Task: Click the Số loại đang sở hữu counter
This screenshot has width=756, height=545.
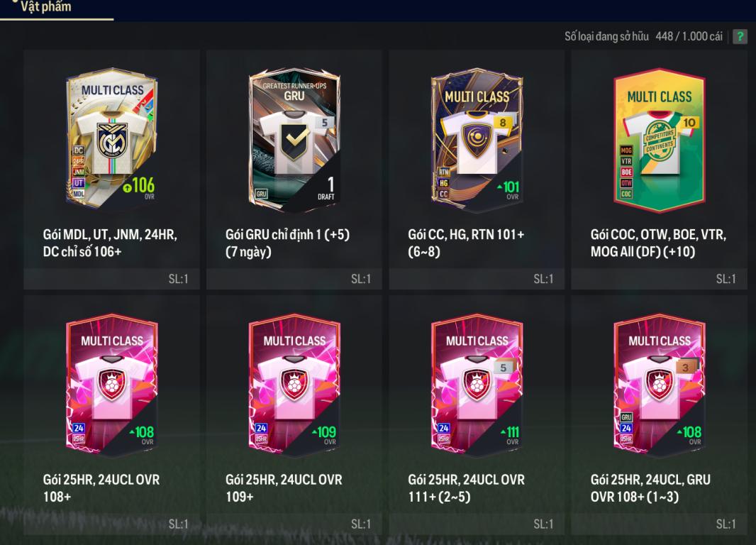Action: (643, 37)
